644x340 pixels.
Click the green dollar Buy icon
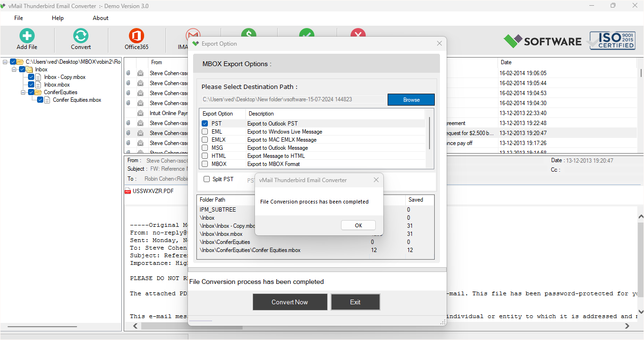(x=248, y=33)
